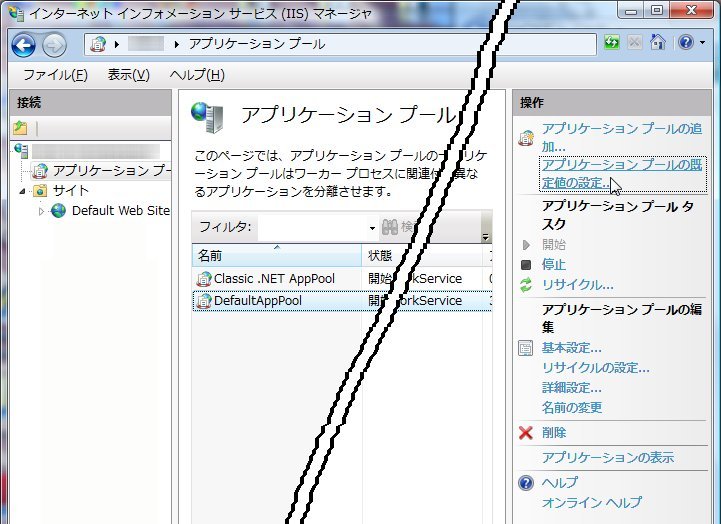Open the ヘルプ(H) menu
The image size is (721, 524).
[x=196, y=76]
